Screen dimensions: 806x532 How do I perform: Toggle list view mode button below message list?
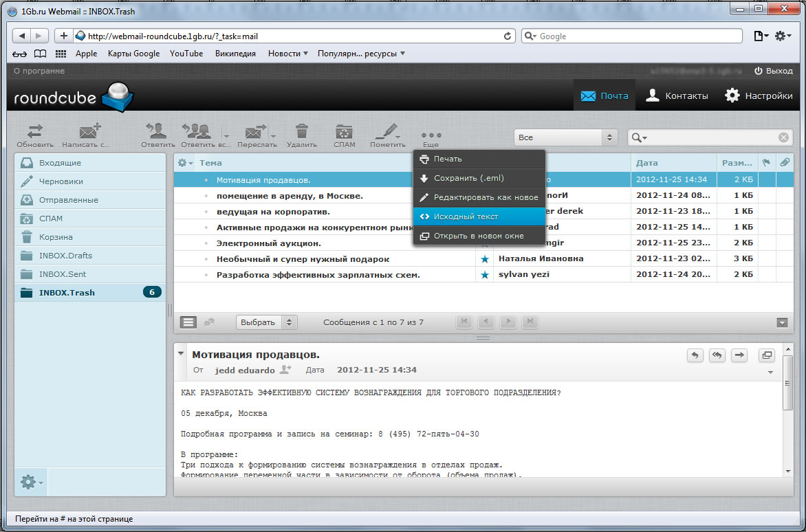coord(188,322)
